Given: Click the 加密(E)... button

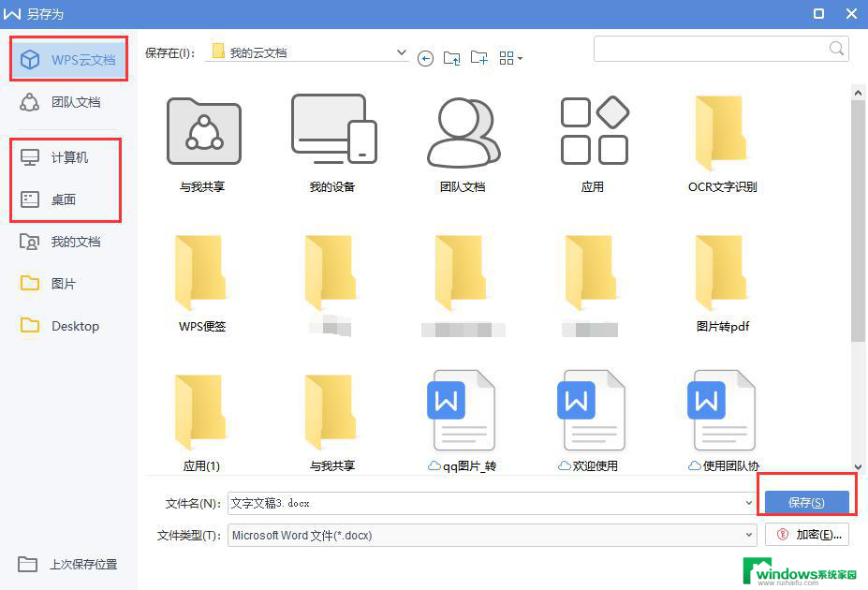Looking at the screenshot, I should (806, 535).
